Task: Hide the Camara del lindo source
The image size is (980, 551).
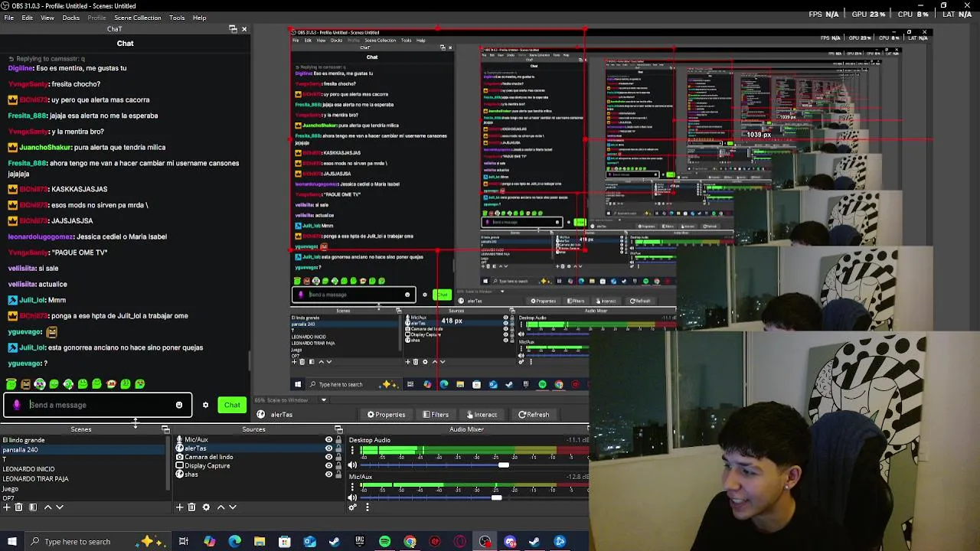Action: pos(329,457)
